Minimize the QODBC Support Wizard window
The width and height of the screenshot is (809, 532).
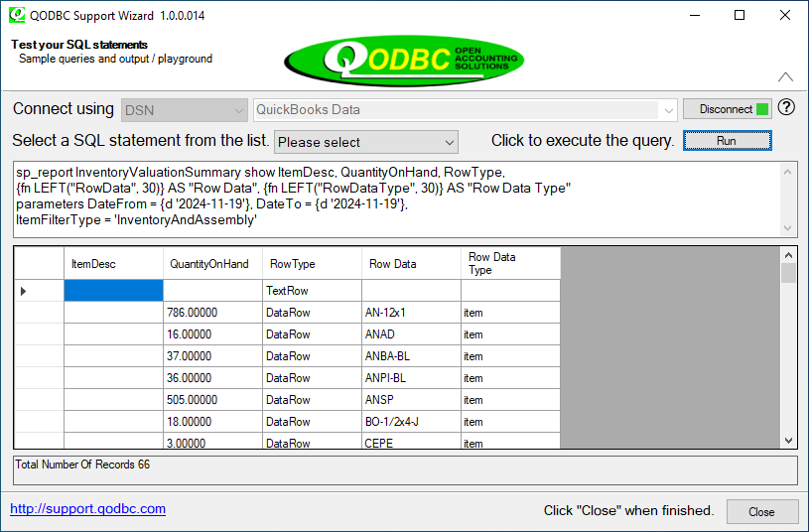[695, 16]
